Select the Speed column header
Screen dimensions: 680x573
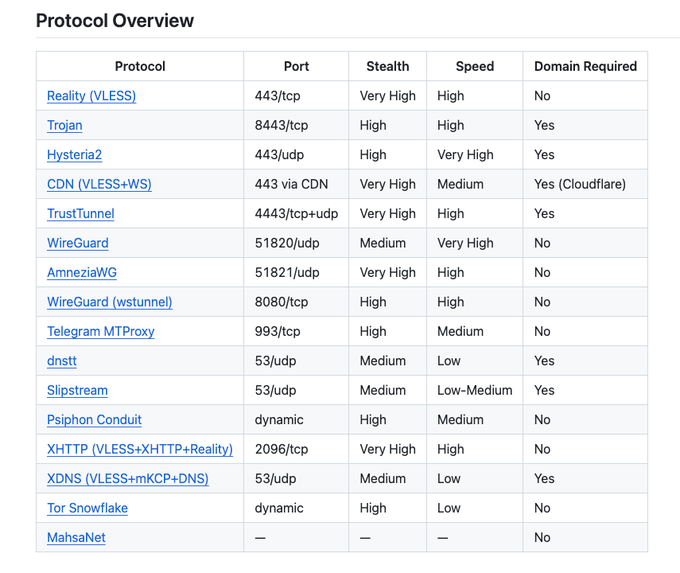tap(475, 66)
